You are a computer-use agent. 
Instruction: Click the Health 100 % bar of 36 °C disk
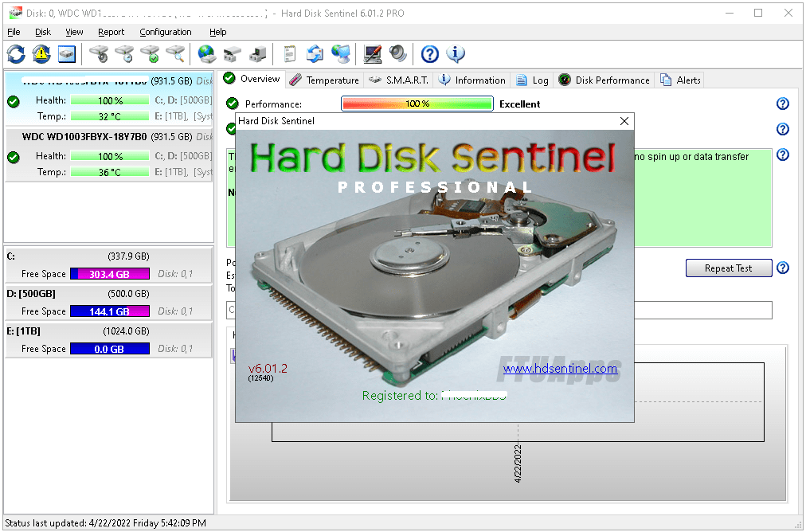coord(110,156)
